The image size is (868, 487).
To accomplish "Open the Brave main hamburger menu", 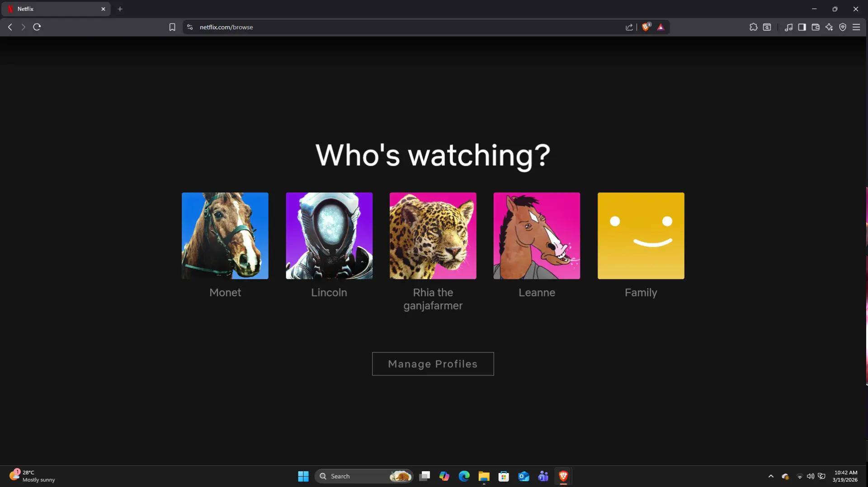I will point(856,27).
